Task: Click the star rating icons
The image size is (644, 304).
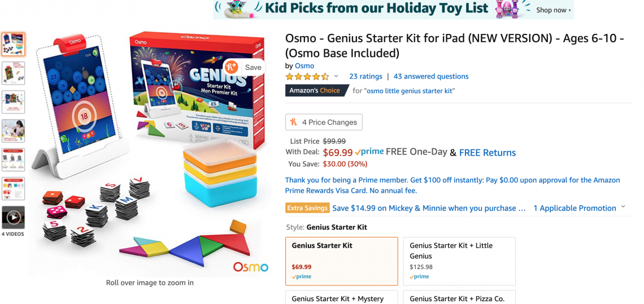Action: (x=307, y=77)
